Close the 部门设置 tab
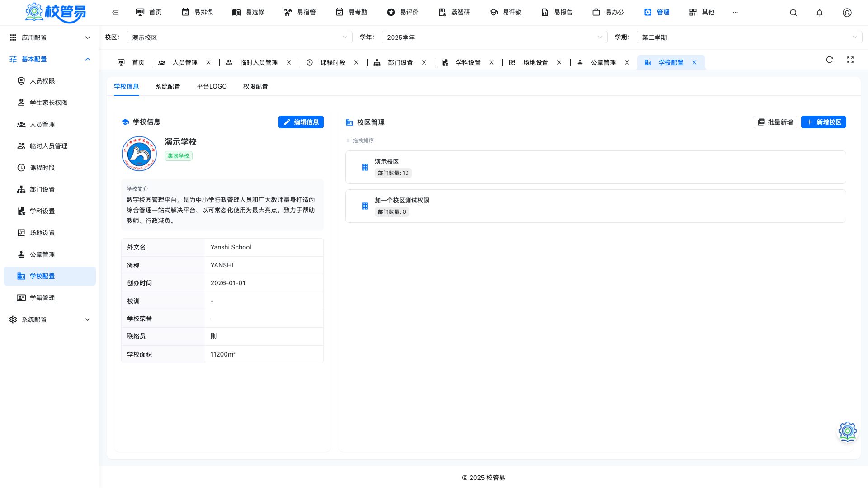Image resolution: width=868 pixels, height=488 pixels. pyautogui.click(x=424, y=62)
